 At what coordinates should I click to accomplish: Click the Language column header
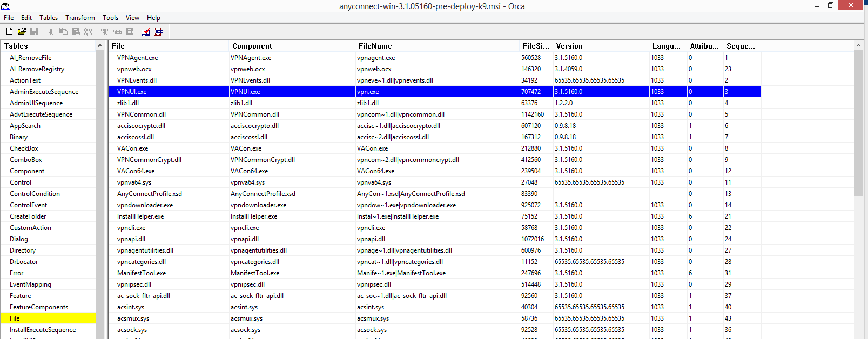click(668, 46)
